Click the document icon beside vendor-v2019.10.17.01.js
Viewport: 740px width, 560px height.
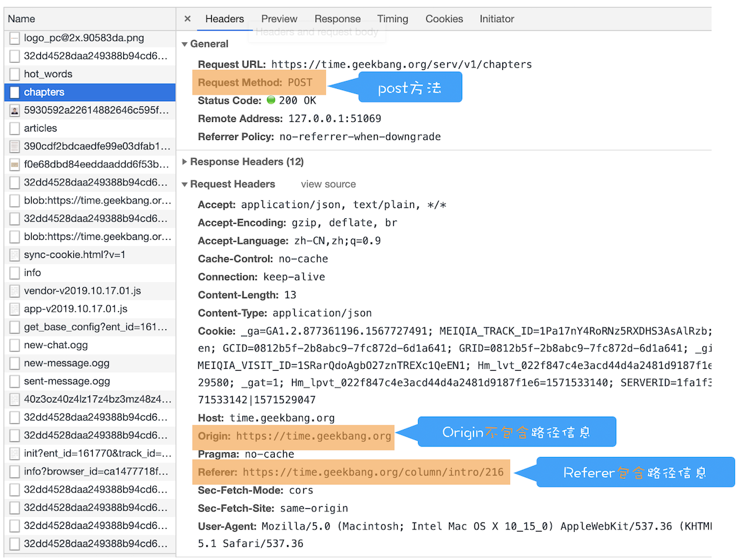pyautogui.click(x=16, y=290)
